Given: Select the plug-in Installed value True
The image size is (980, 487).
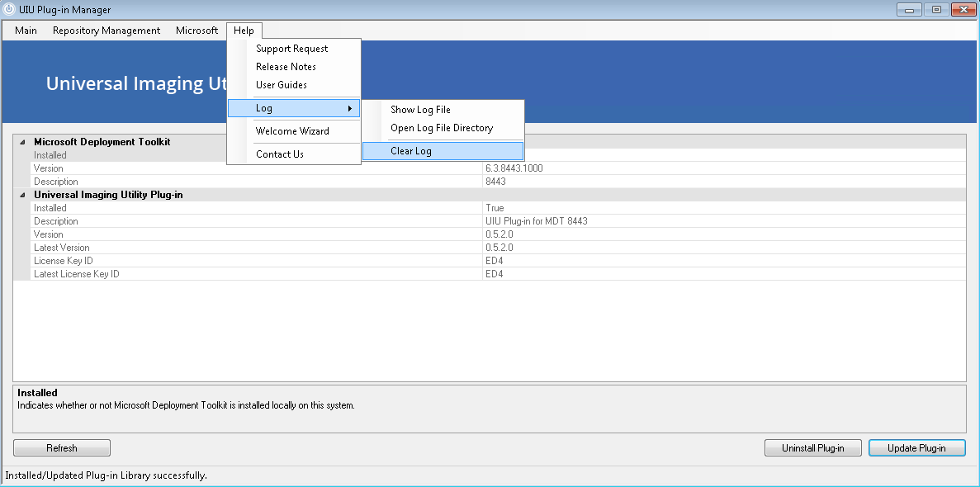Looking at the screenshot, I should 495,207.
